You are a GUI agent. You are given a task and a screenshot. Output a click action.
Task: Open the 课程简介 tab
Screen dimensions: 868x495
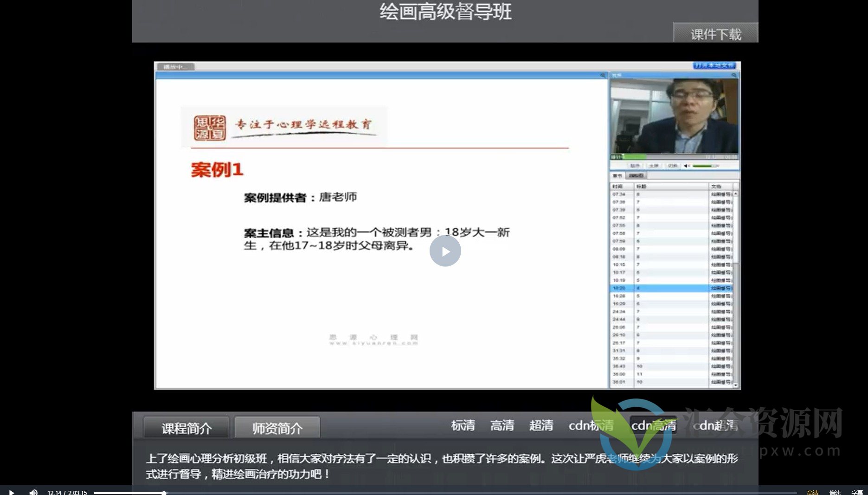(185, 428)
